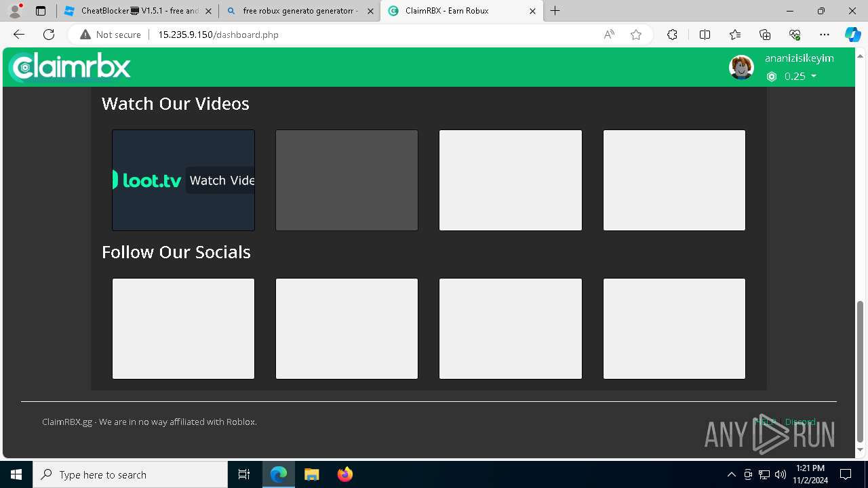Image resolution: width=868 pixels, height=488 pixels.
Task: Click the ananizisikeyim username
Action: tap(800, 58)
